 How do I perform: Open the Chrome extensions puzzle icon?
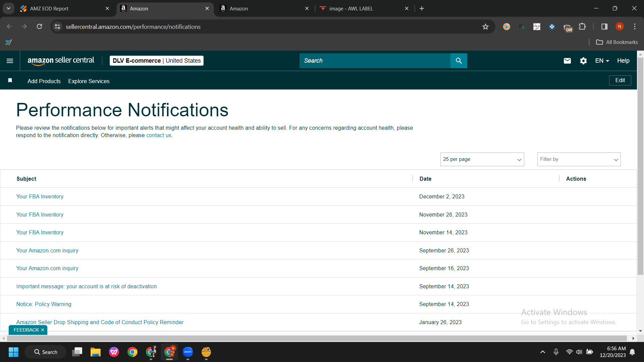tap(582, 26)
